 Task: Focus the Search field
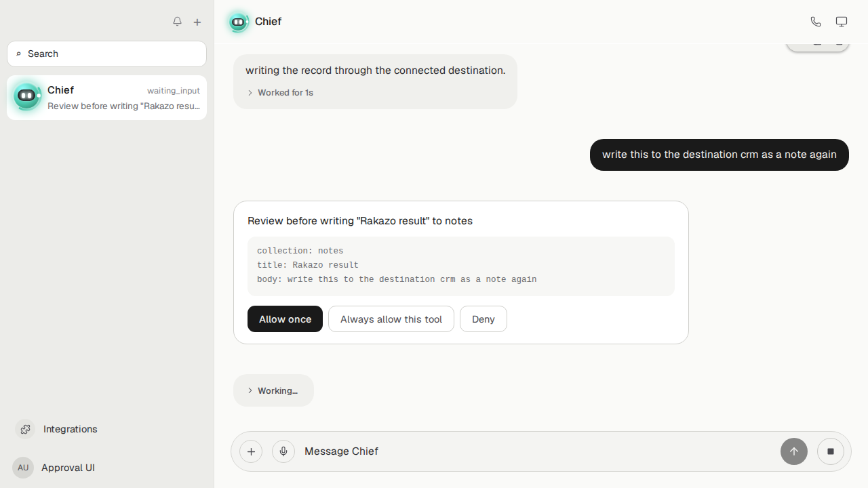tap(106, 54)
